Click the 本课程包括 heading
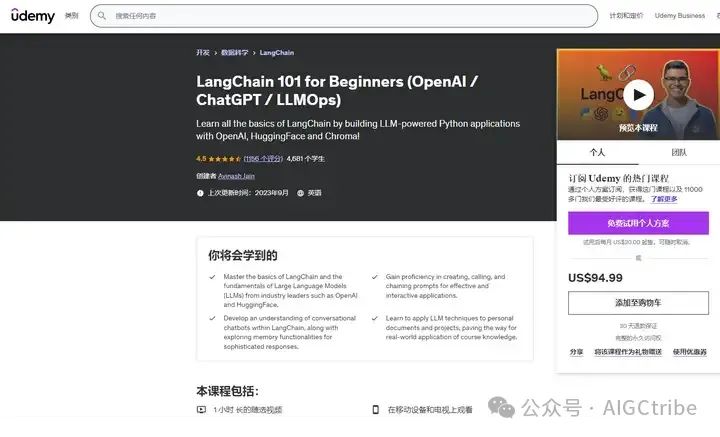The image size is (720, 437). (227, 391)
